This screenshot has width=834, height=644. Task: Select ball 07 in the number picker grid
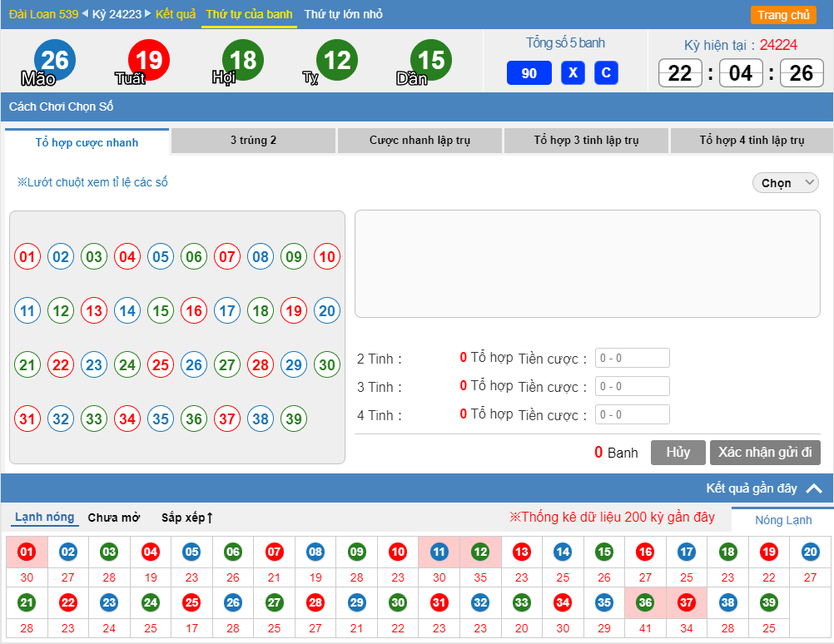[227, 257]
